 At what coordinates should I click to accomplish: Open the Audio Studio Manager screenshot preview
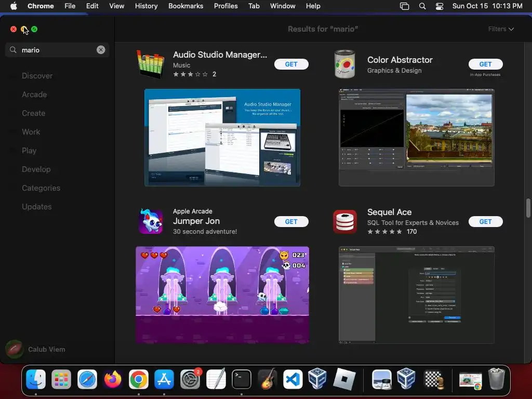(222, 137)
